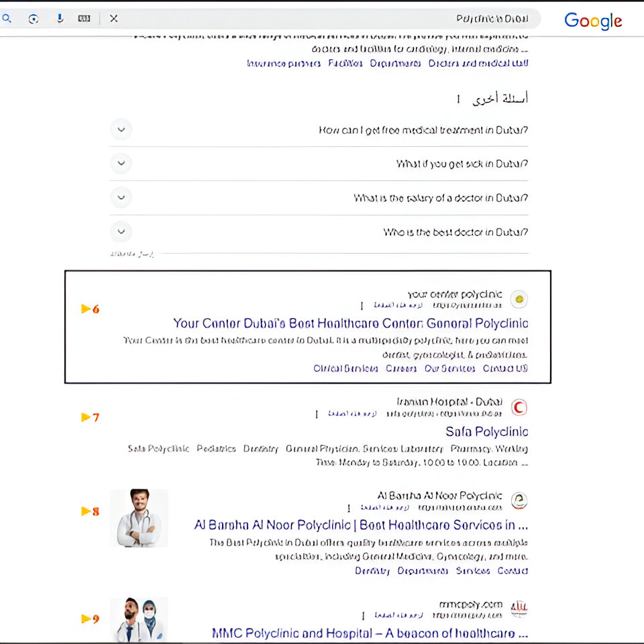Open the on-screen keyboard icon
Screen dimensions: 644x644
click(x=85, y=19)
